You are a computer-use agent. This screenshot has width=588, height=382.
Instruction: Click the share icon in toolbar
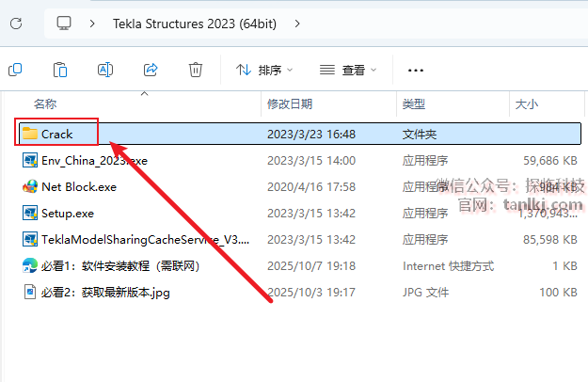pyautogui.click(x=151, y=70)
